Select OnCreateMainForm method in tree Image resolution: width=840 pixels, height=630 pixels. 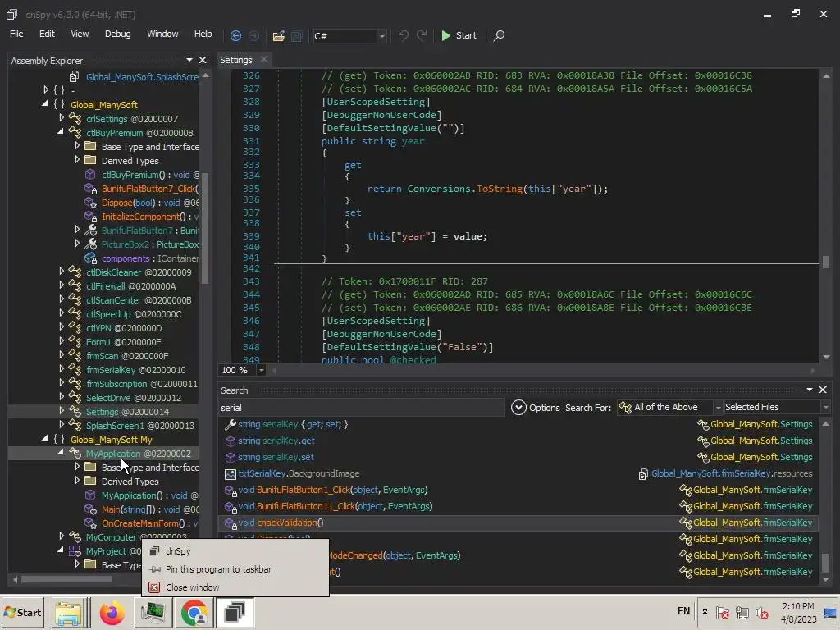(x=149, y=523)
